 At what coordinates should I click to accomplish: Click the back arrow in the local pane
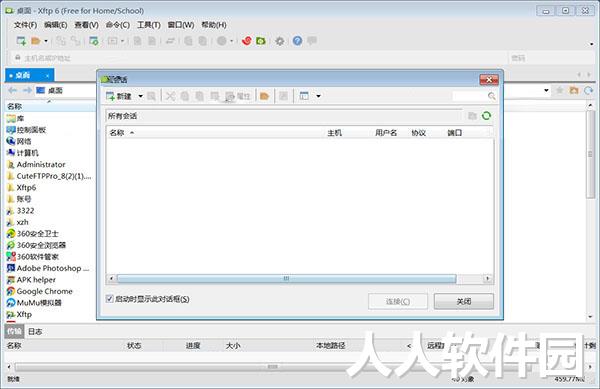(x=12, y=90)
